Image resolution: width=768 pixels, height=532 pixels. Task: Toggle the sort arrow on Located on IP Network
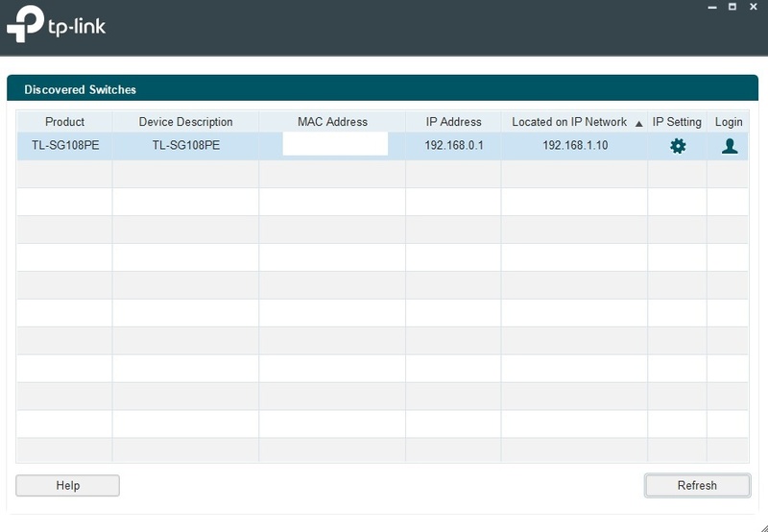[638, 124]
